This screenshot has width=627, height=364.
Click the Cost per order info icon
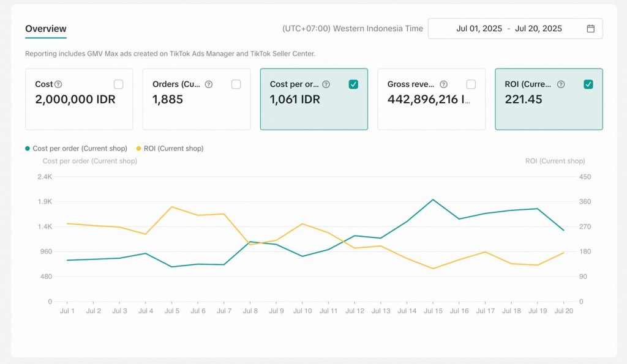[326, 84]
